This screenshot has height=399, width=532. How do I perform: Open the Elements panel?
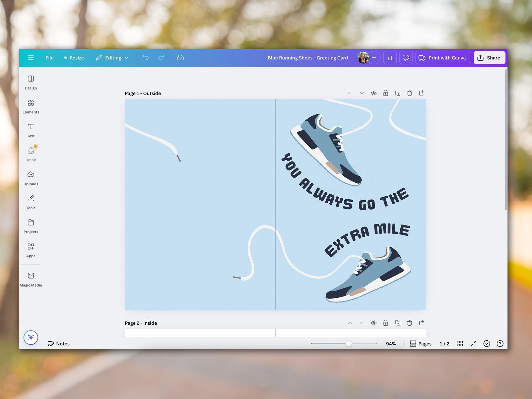click(31, 107)
